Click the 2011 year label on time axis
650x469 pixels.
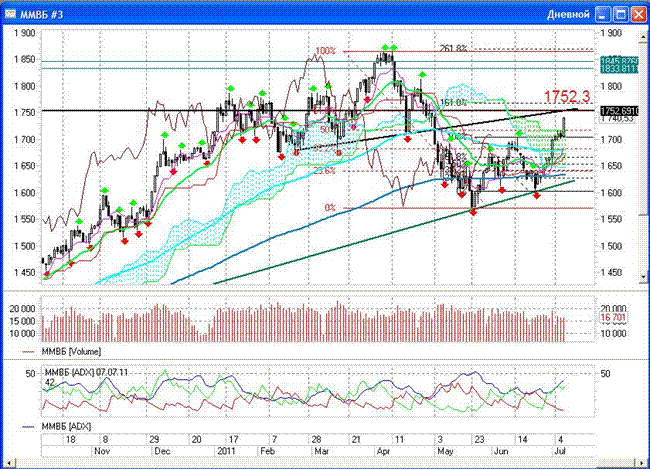[x=226, y=451]
